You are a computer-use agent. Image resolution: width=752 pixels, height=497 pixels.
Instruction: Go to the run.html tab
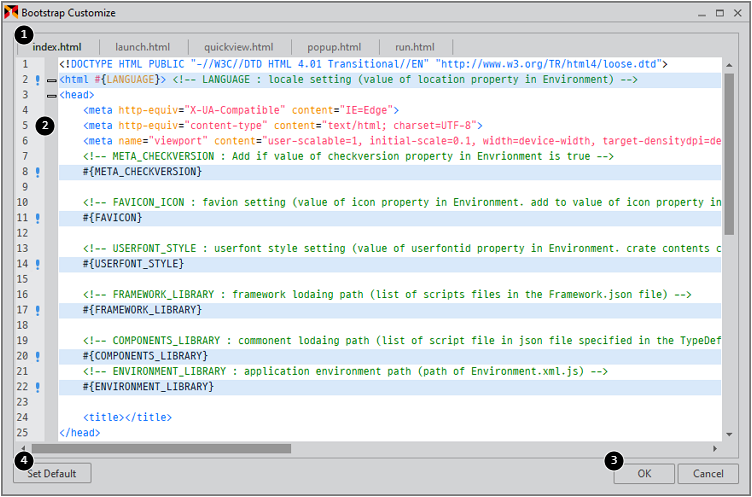coord(415,47)
